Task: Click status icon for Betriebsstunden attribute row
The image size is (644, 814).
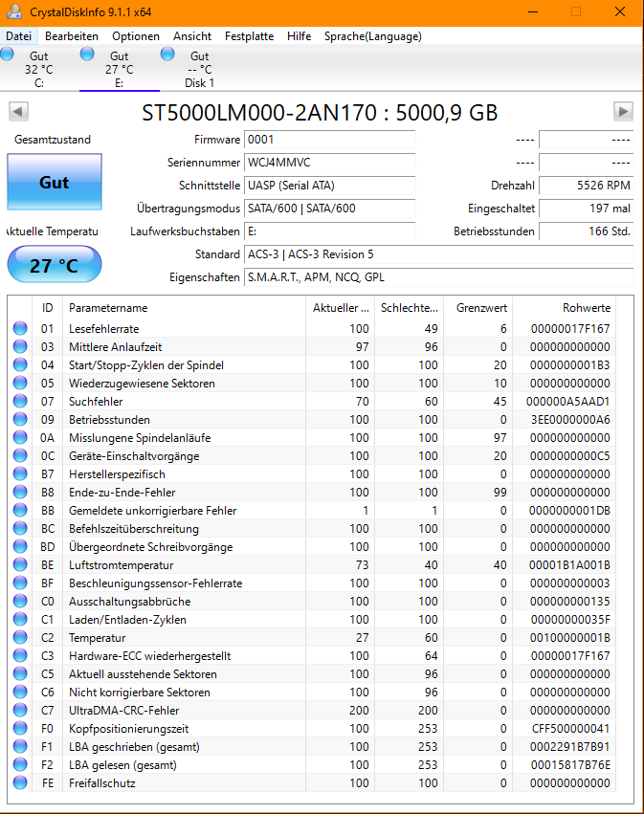Action: (x=20, y=419)
